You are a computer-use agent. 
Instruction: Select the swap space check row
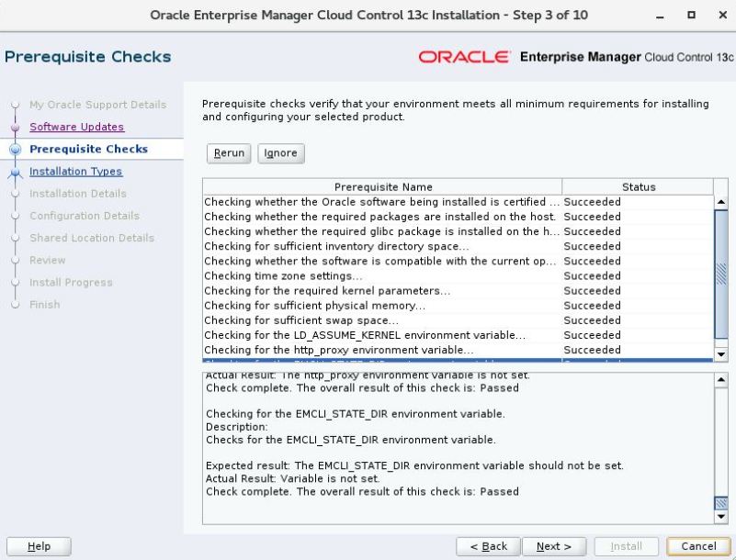click(459, 320)
